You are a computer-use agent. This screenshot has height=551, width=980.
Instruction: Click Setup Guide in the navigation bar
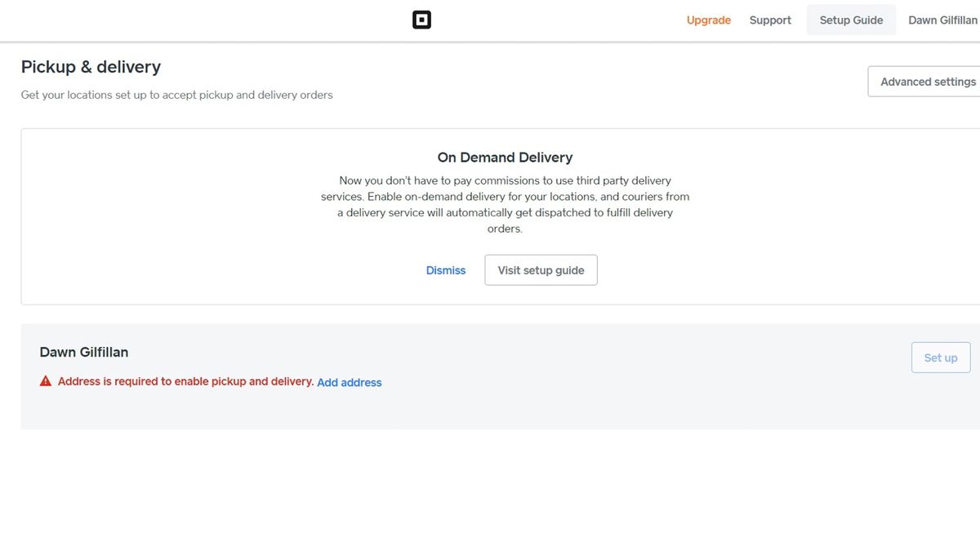coord(850,20)
